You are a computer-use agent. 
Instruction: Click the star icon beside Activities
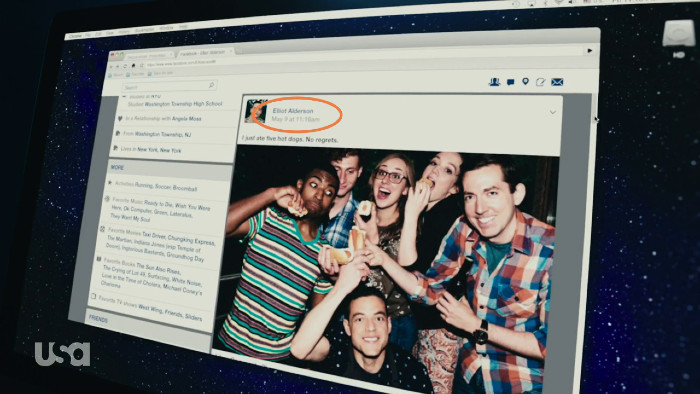pyautogui.click(x=110, y=182)
